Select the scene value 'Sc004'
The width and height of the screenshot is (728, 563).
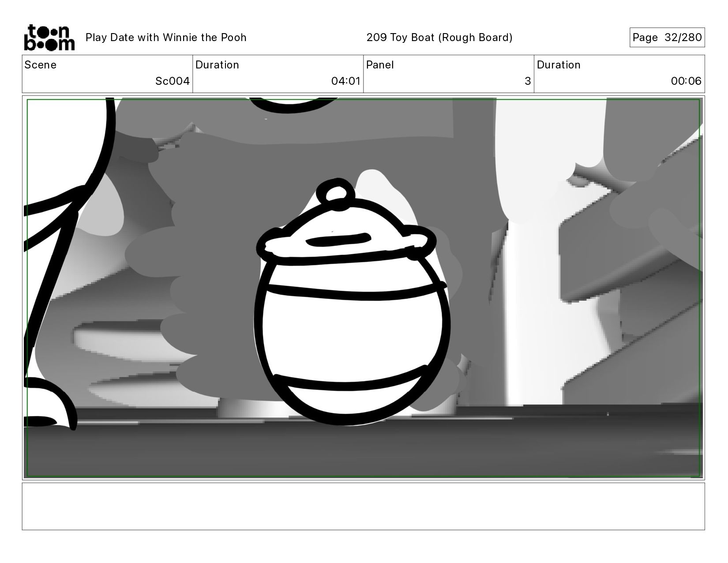(173, 81)
